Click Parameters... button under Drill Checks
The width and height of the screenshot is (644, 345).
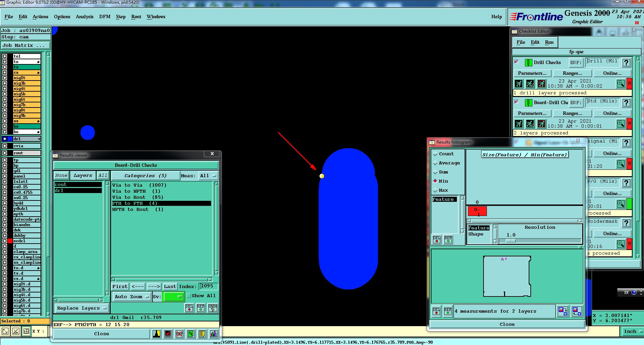[532, 73]
